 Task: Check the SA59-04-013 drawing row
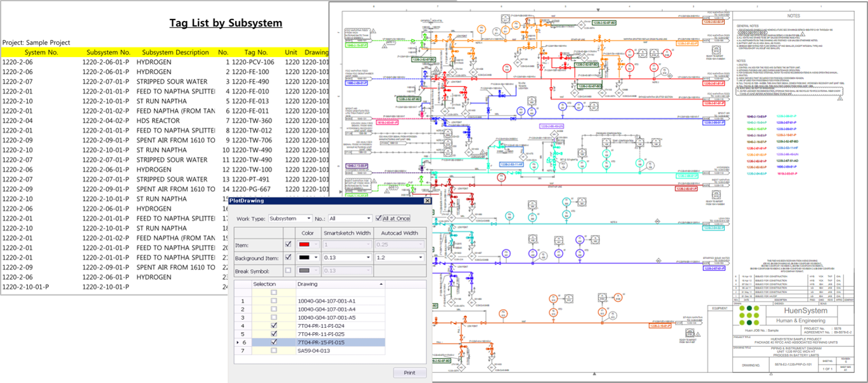pyautogui.click(x=272, y=349)
